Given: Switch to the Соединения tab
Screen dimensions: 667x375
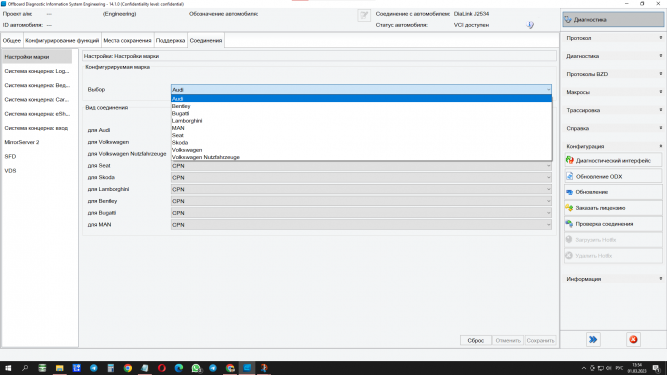Looking at the screenshot, I should tap(206, 40).
